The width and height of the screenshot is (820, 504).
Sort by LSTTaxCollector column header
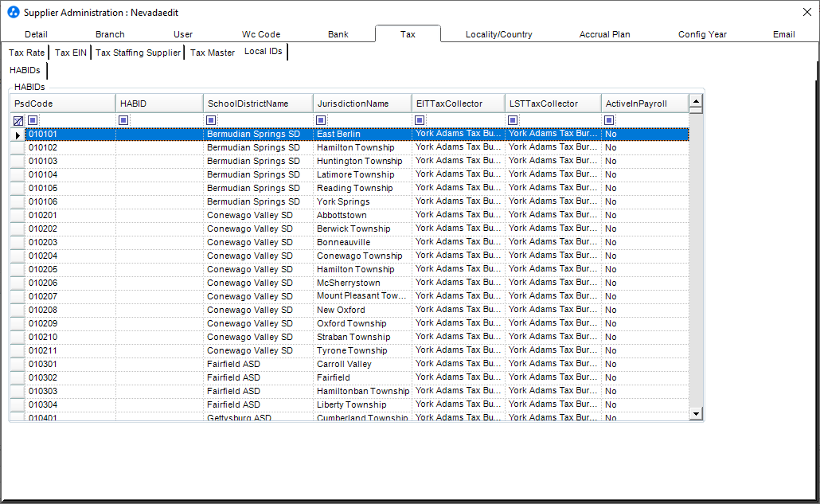point(553,104)
